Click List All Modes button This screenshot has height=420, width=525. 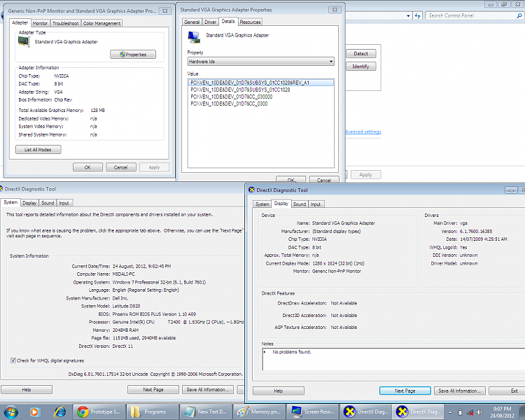tap(38, 149)
